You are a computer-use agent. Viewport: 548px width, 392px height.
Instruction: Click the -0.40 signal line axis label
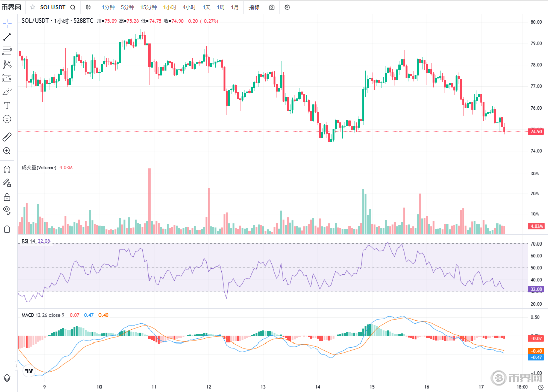pyautogui.click(x=536, y=351)
